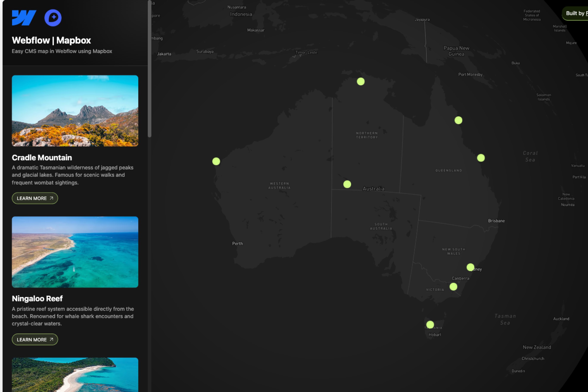Viewport: 588px width, 392px height.
Task: Click the Ningaloo Reef heading text
Action: (x=37, y=298)
